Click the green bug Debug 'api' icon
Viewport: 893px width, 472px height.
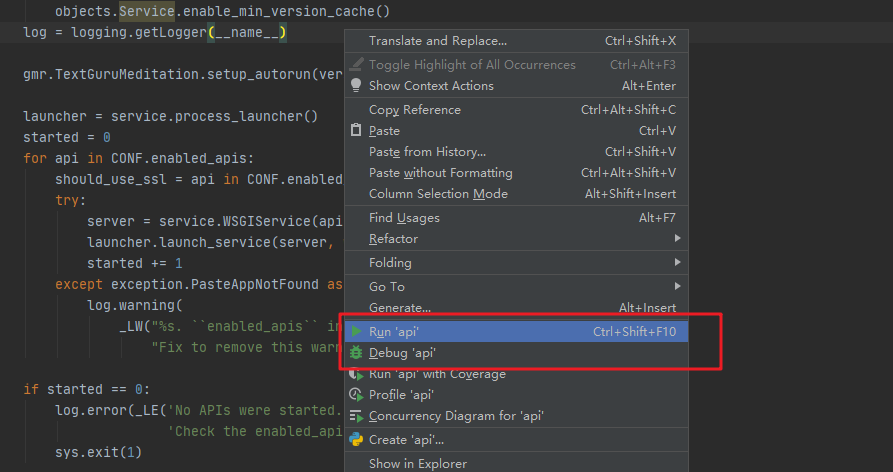pos(356,353)
